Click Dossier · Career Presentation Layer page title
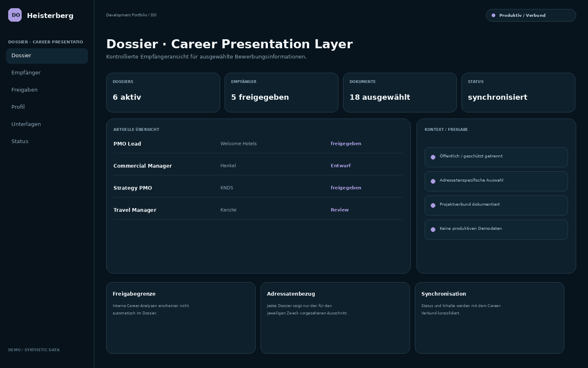588x368 pixels. pos(229,44)
